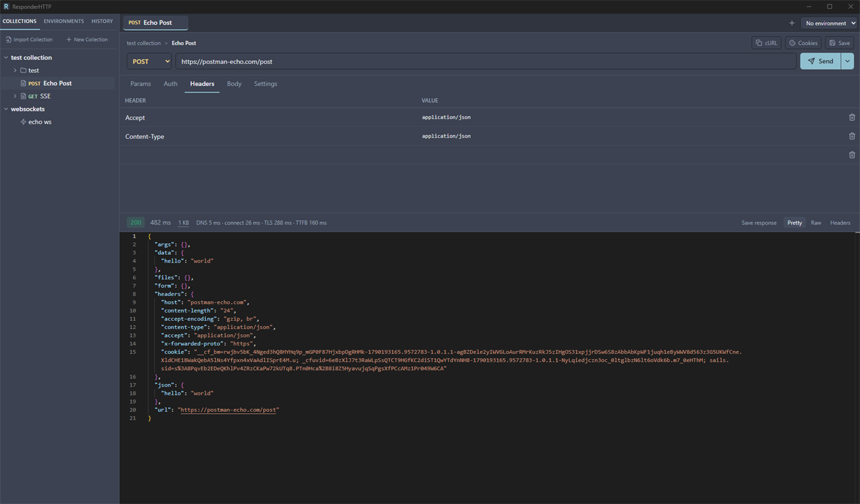Screen dimensions: 860x504
Task: Expand the test folder chevron
Action: [x=15, y=70]
